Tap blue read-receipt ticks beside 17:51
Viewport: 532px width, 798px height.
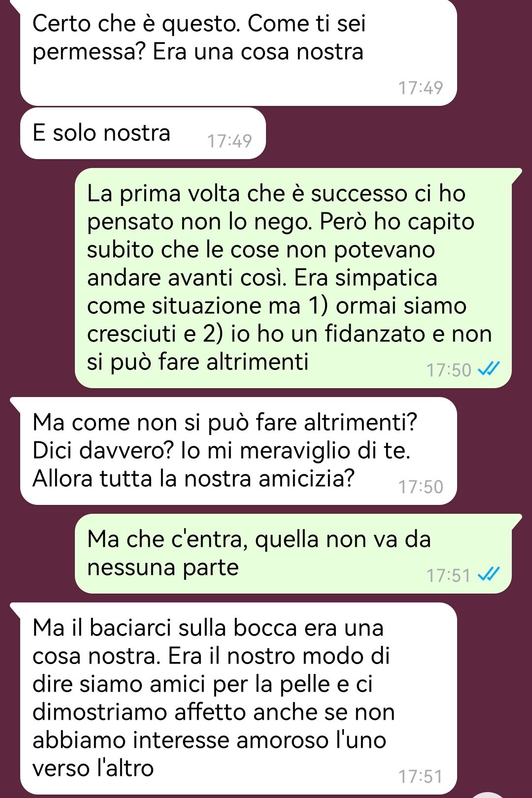click(x=489, y=574)
